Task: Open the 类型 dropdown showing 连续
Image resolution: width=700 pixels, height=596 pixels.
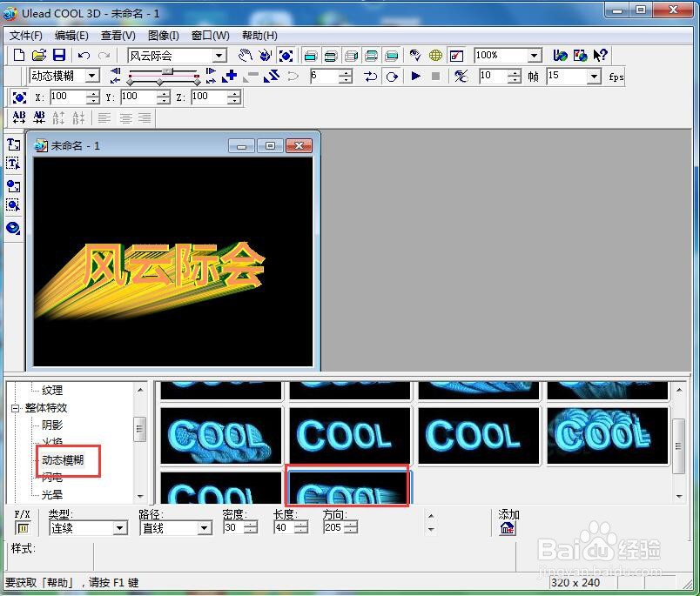Action: point(119,529)
